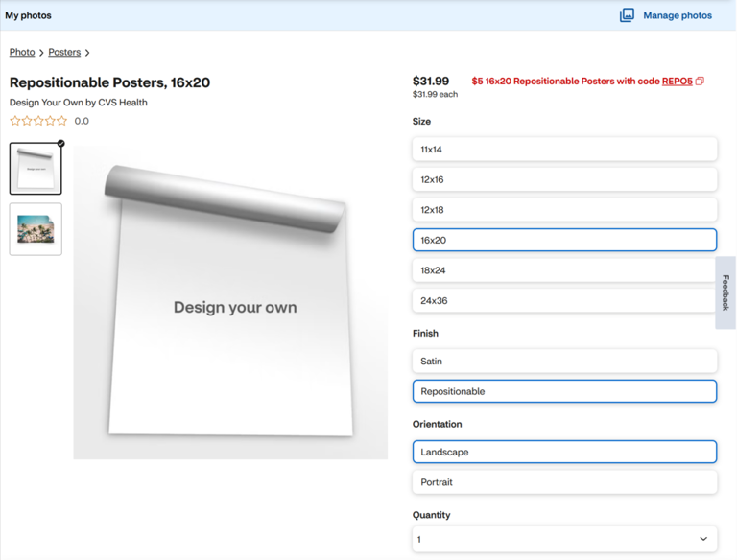Click the $31.99 price text
Screen dimensions: 737x560
pyautogui.click(x=431, y=81)
